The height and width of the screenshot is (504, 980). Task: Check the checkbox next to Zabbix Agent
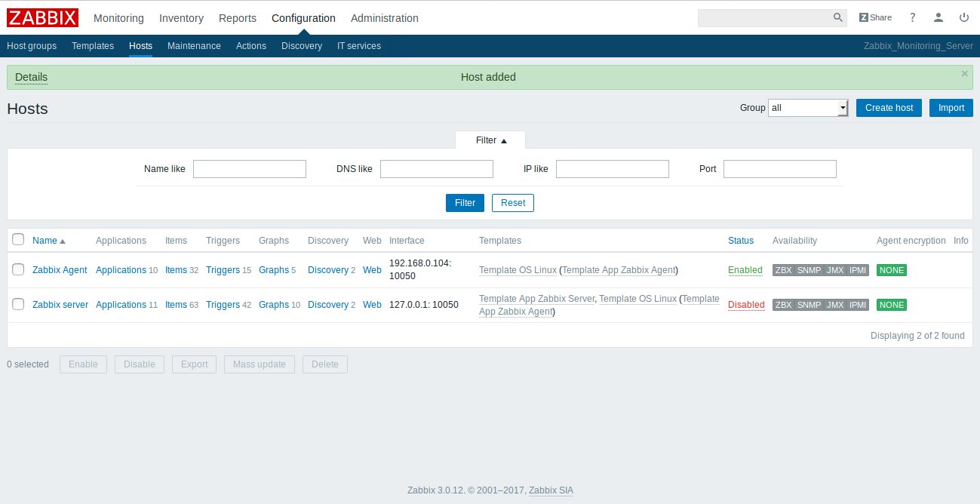click(x=18, y=269)
